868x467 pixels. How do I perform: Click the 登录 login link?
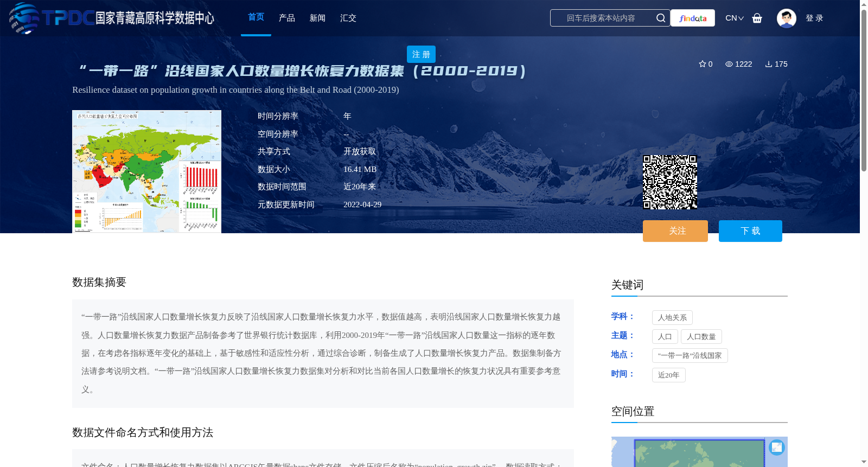click(x=814, y=18)
